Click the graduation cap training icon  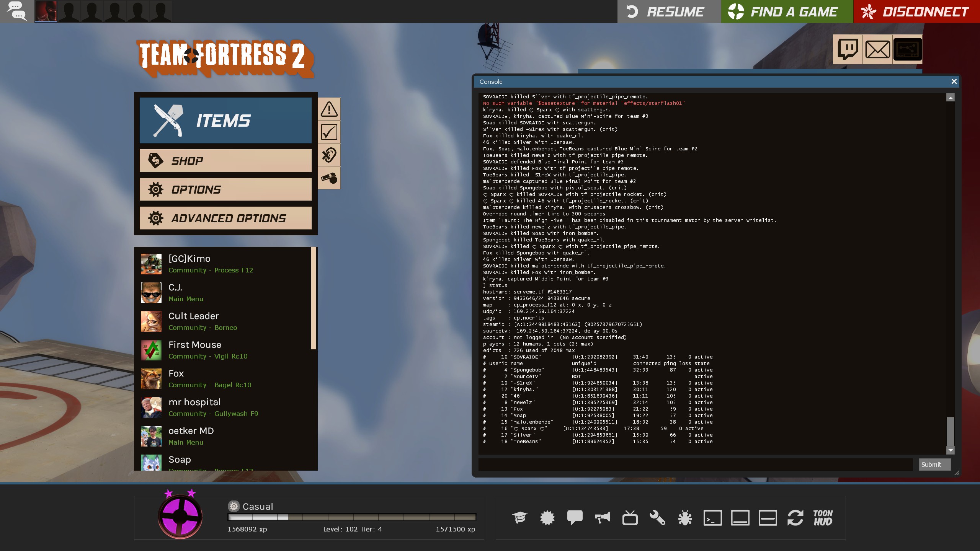pos(519,518)
